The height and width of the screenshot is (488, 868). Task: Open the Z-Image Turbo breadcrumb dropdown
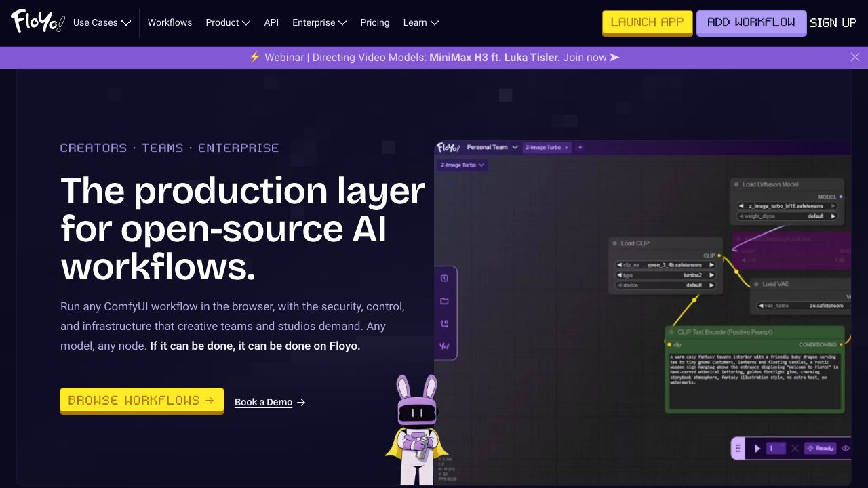462,165
